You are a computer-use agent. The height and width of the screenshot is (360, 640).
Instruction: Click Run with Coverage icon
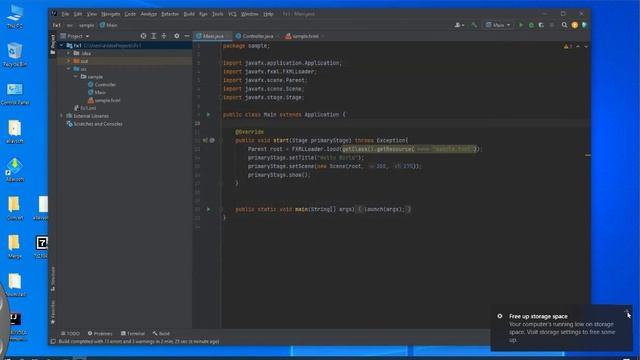(541, 25)
